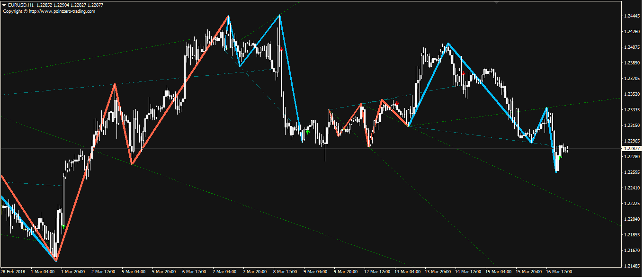644x278 pixels.
Task: Click the red sell arrow near 13 Mar 04:00
Action: pyautogui.click(x=397, y=103)
